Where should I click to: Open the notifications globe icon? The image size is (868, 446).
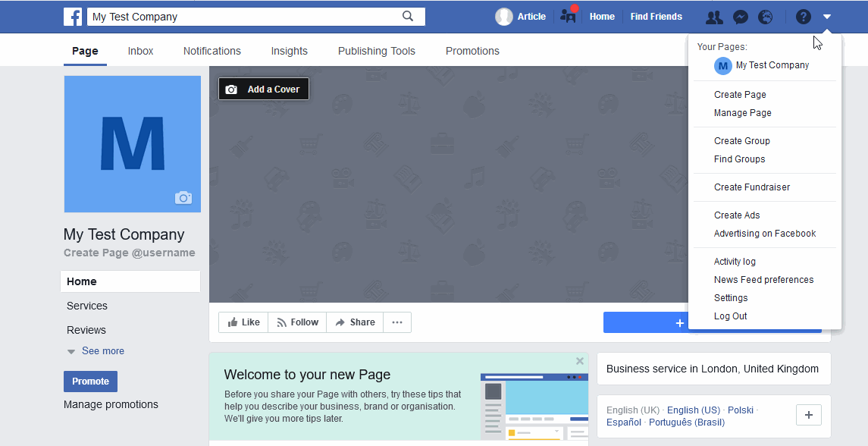765,17
